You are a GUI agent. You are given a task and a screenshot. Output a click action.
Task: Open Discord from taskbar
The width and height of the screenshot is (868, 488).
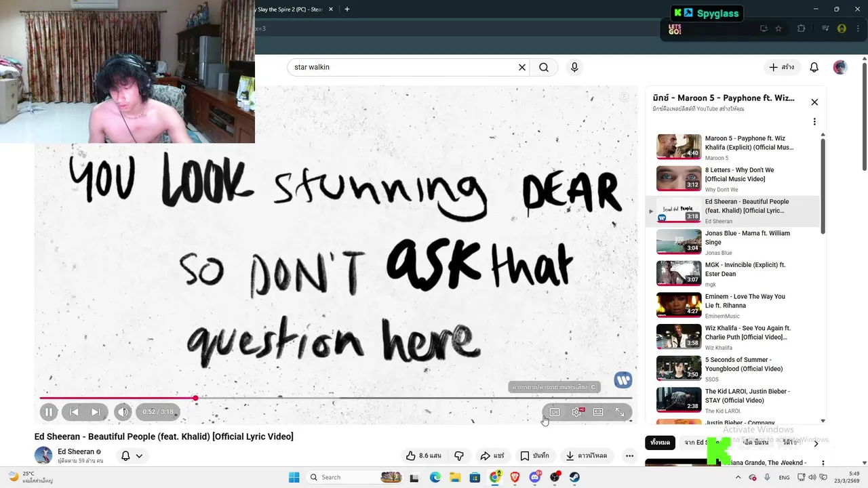[x=535, y=477]
